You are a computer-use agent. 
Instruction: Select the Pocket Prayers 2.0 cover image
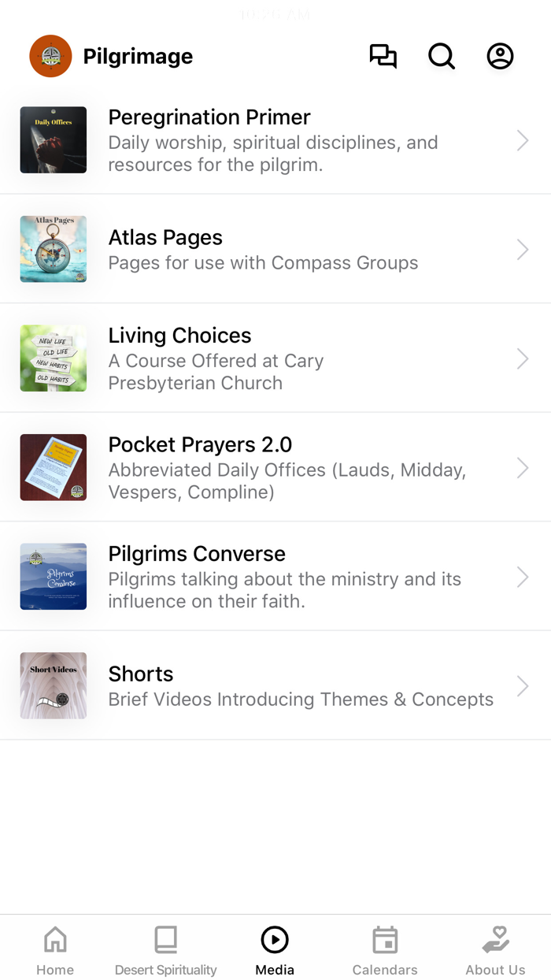[x=53, y=467]
